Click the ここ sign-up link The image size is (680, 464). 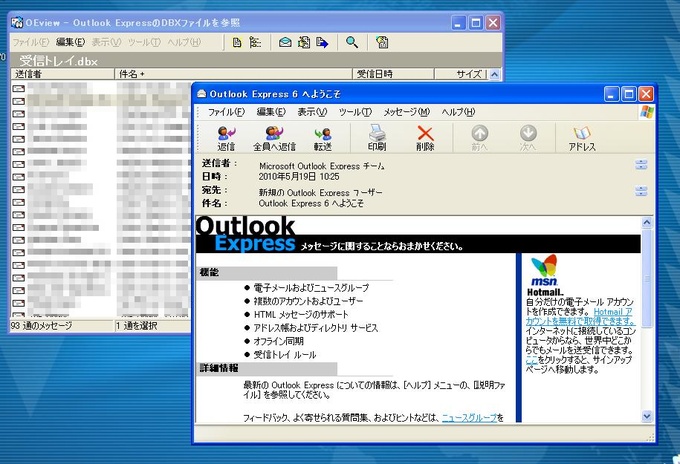532,360
